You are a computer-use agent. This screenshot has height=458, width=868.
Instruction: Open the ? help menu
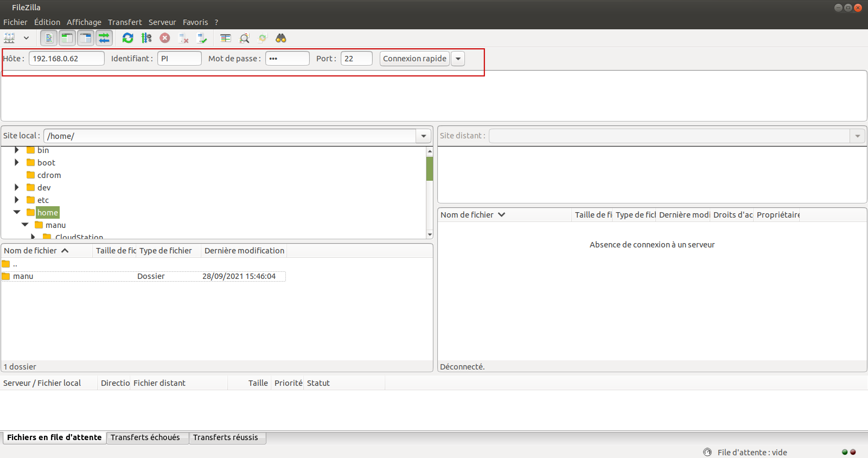(x=216, y=22)
